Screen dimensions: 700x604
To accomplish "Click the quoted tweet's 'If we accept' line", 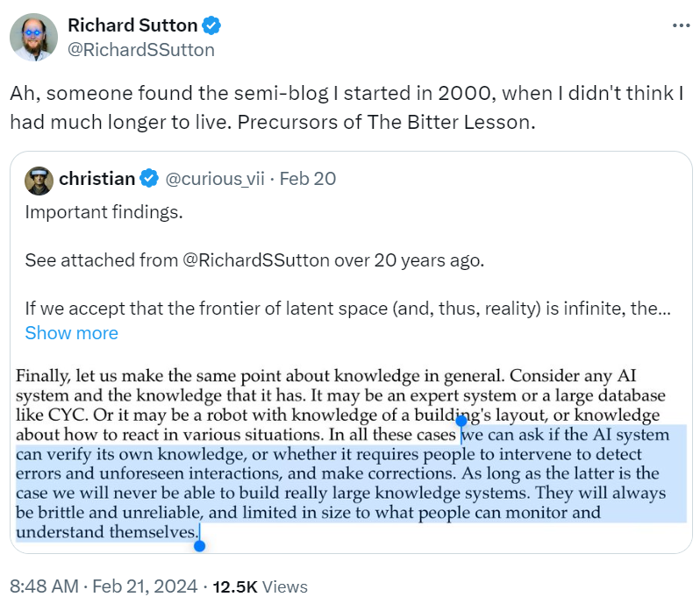I will (x=347, y=309).
